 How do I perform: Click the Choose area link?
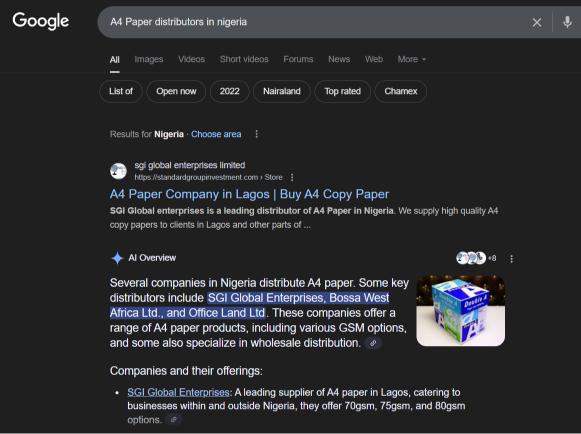(216, 134)
